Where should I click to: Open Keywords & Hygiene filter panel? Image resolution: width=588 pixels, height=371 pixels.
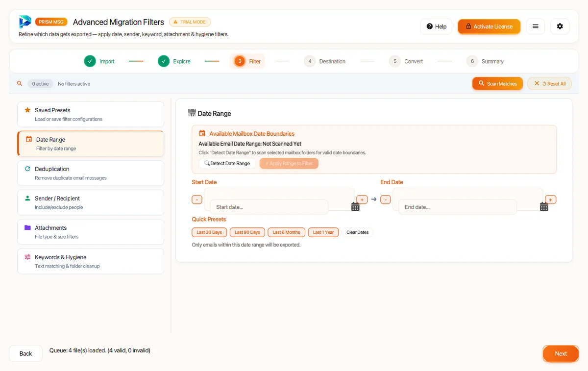91,261
